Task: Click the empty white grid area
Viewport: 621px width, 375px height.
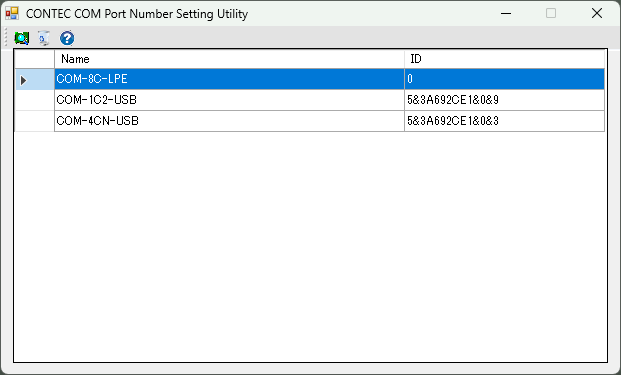Action: click(310, 246)
